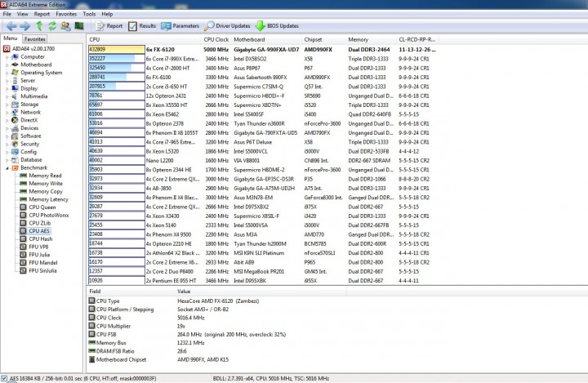Select Computer in the tree
The width and height of the screenshot is (588, 383).
(33, 56)
